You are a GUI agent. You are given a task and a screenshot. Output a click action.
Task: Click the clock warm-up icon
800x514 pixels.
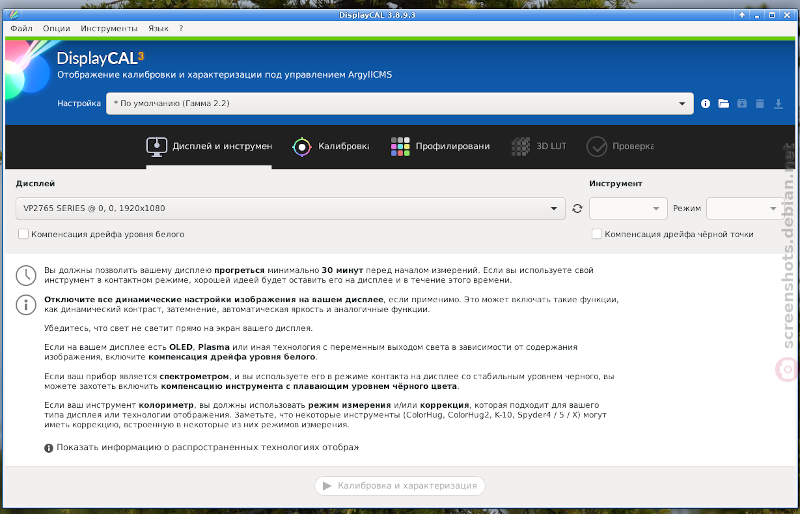click(26, 275)
